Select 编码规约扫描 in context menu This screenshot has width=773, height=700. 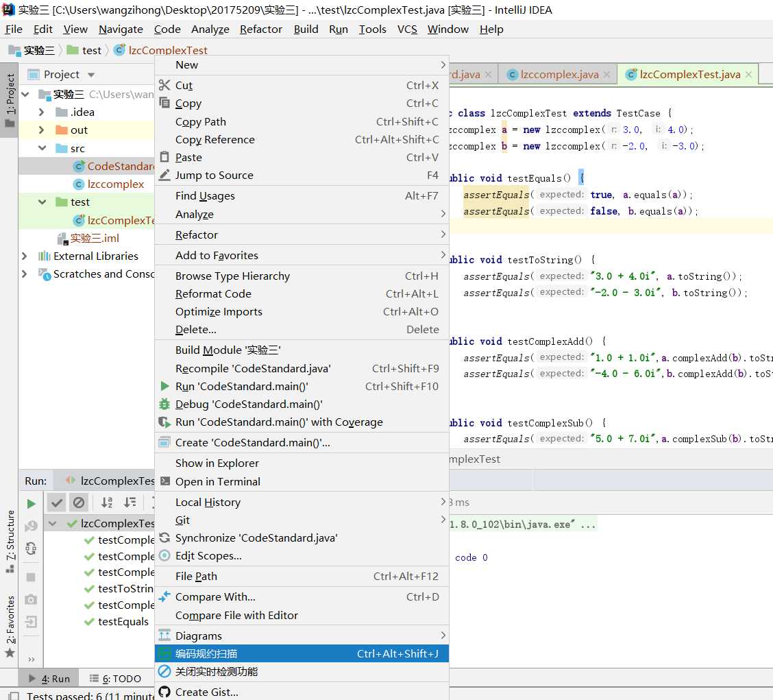302,653
